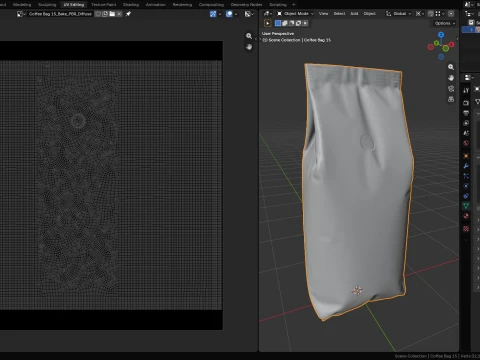Switch to the Modeling workspace tab
Viewport: 480px width, 360px height.
22,5
